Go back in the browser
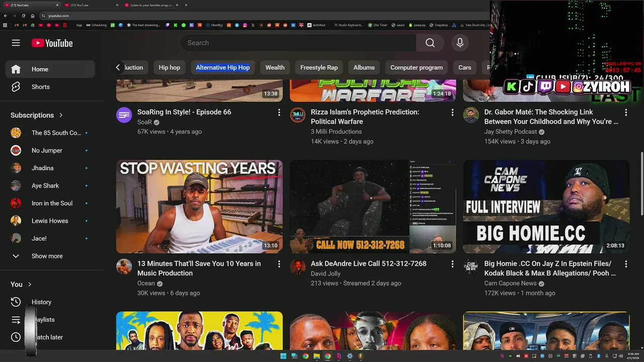 [6, 16]
